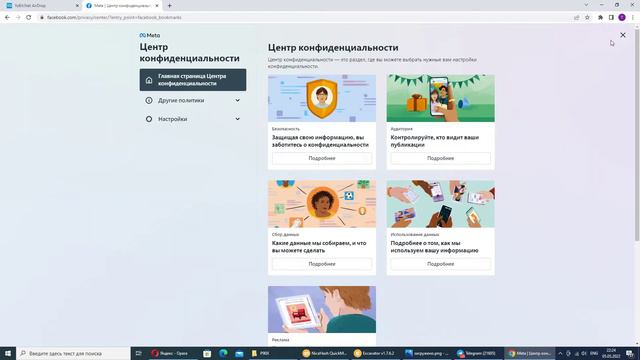Viewport: 640px width, 360px height.
Task: Click the taskbar clock and date
Action: [x=611, y=353]
